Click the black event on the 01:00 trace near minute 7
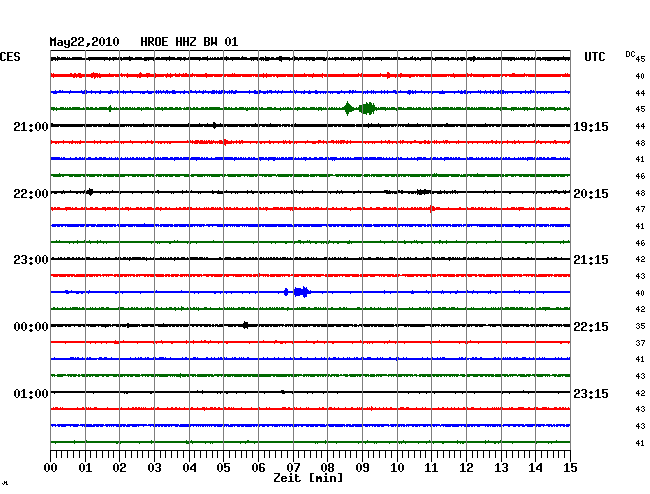Screen dimensions: 650x494 tap(283, 392)
